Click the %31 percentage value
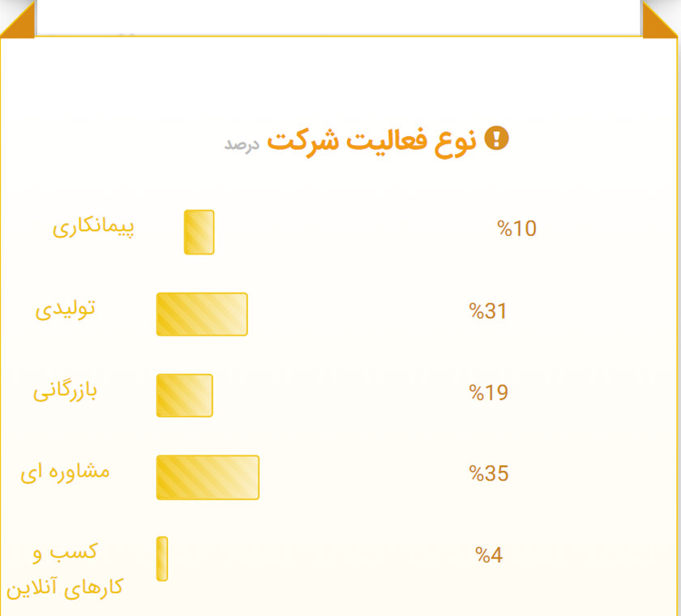Viewport: 681px width, 616px height. [488, 311]
